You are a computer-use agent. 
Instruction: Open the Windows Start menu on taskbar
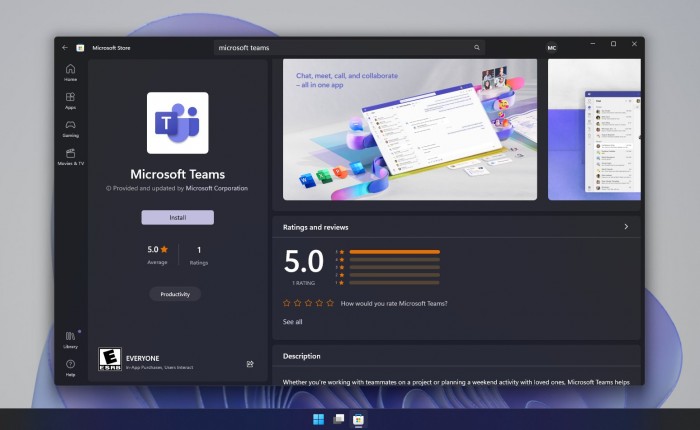318,418
